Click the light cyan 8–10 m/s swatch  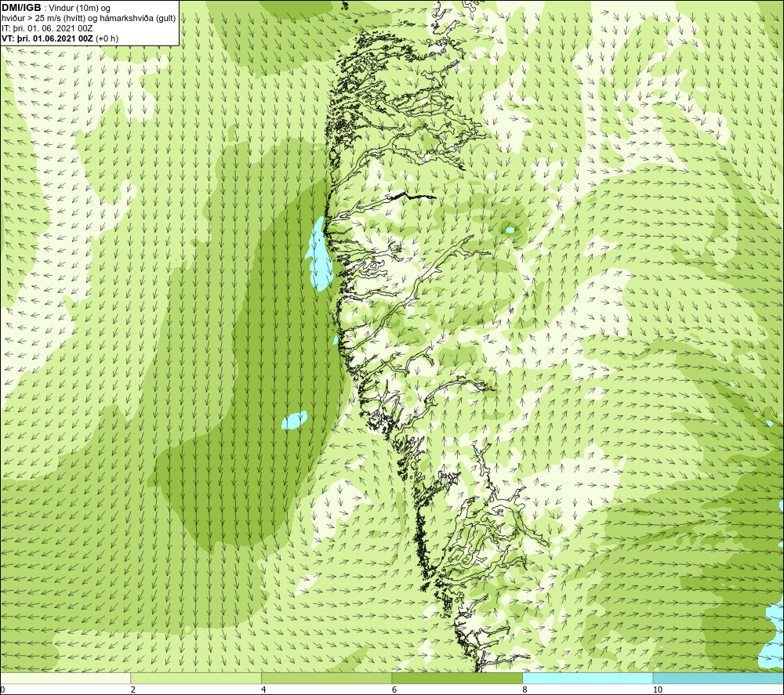click(587, 678)
